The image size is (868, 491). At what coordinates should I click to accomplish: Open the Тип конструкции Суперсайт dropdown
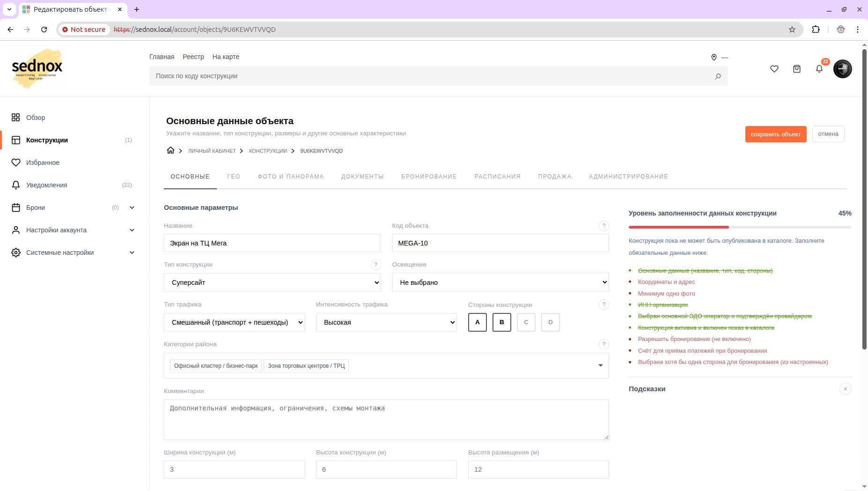pos(272,283)
